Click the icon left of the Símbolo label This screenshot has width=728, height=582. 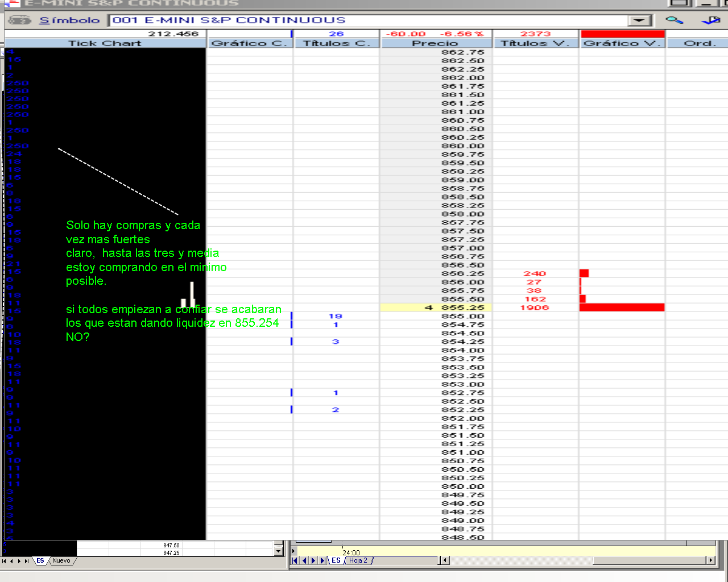click(x=19, y=20)
